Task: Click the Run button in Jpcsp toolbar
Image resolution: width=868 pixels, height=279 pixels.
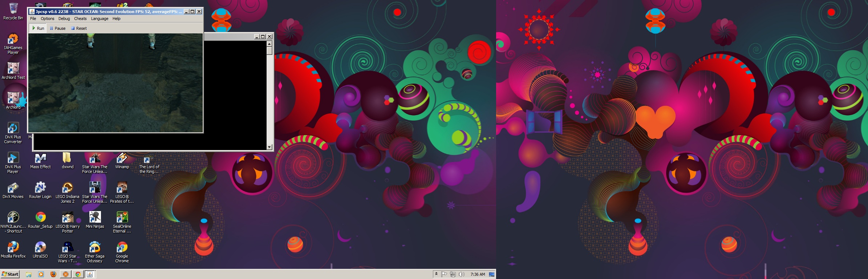Action: pos(38,28)
